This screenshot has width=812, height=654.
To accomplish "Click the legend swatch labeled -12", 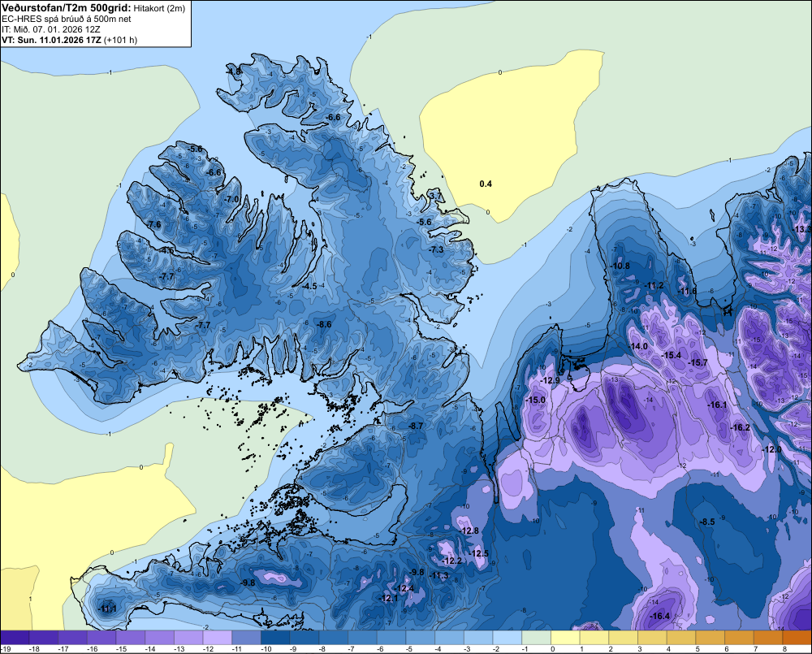I will coord(218,638).
